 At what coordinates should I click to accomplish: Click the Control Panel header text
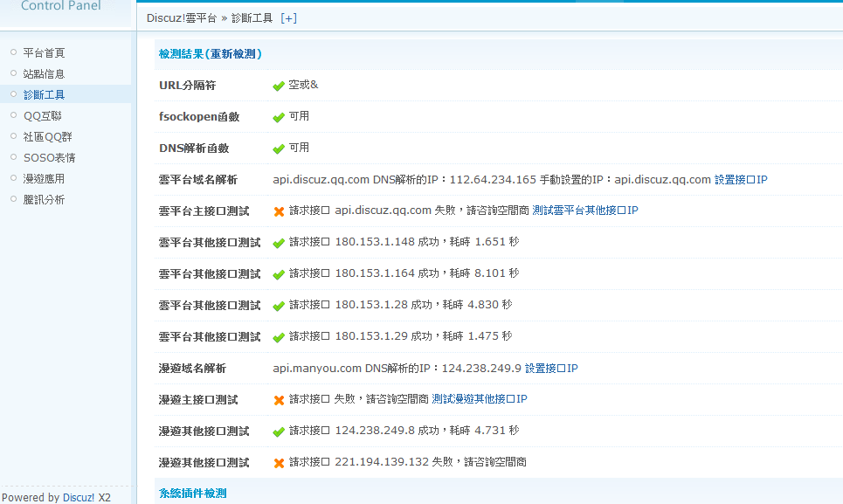click(x=61, y=6)
